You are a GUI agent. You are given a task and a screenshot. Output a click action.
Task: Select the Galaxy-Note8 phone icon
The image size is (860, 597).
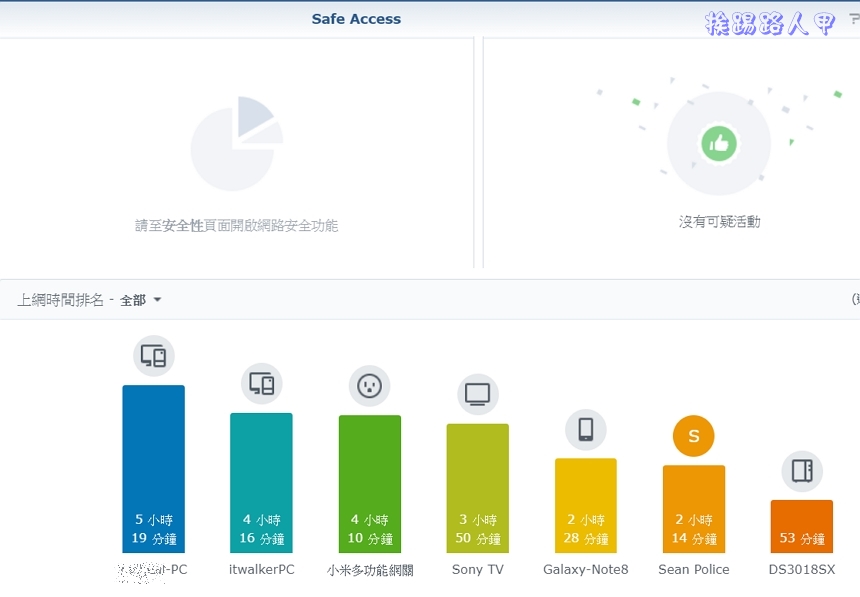click(x=586, y=429)
